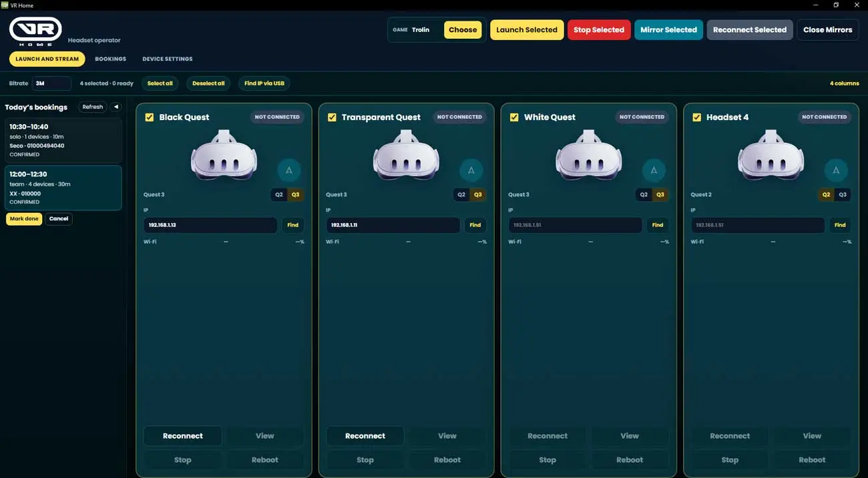
Task: Set Black Quest model to Q2
Action: (x=279, y=195)
